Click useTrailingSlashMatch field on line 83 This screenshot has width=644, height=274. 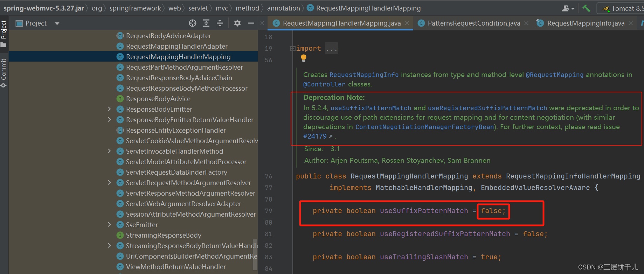[x=424, y=257]
